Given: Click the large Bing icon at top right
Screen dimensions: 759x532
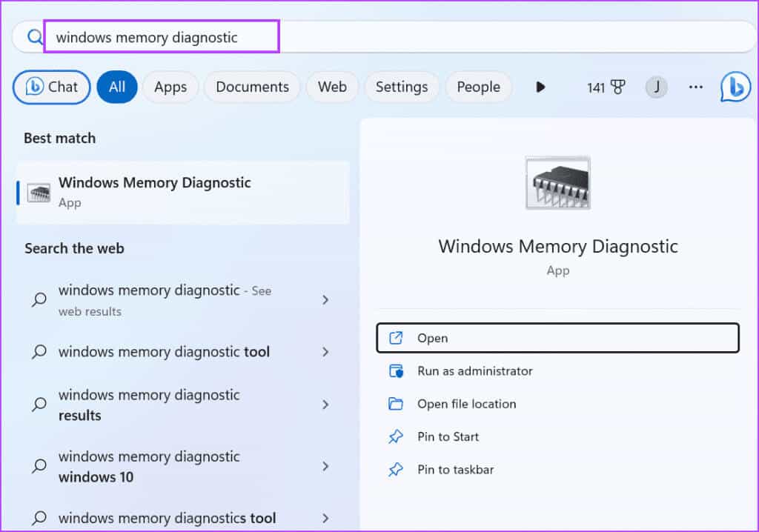Looking at the screenshot, I should [x=735, y=87].
